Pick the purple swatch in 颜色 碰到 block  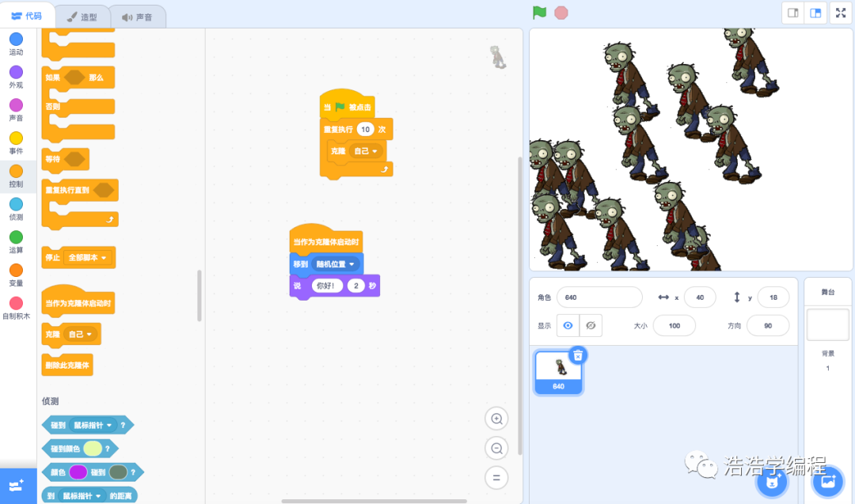(78, 472)
